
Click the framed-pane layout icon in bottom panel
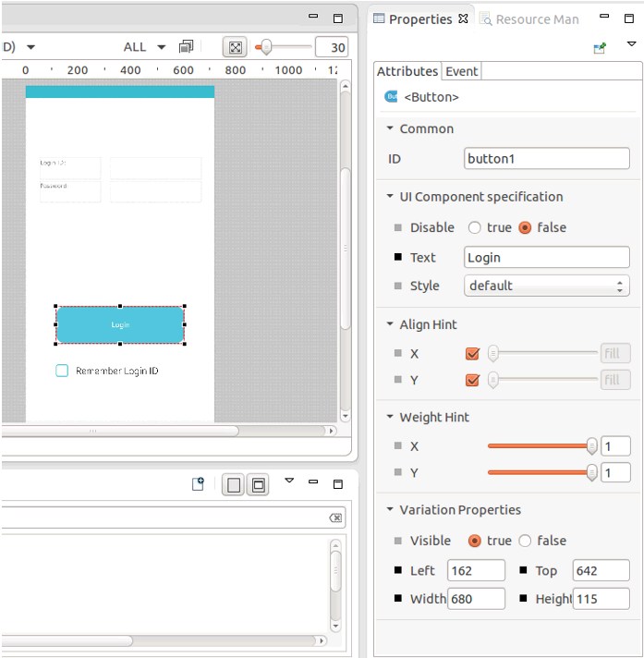[258, 485]
